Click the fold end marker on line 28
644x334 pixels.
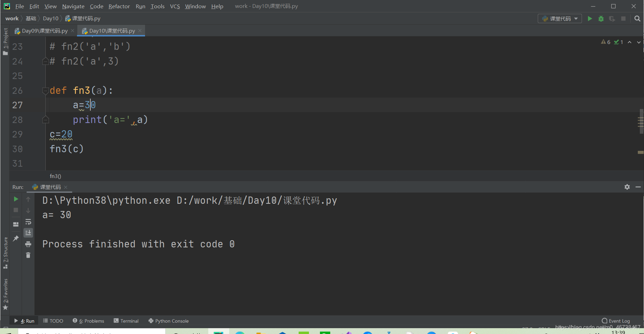[x=45, y=120]
